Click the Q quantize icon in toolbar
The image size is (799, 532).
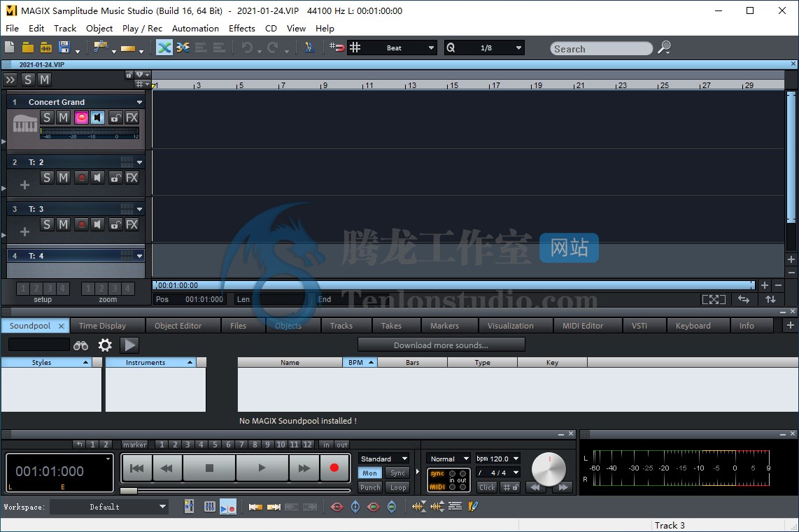coord(451,48)
